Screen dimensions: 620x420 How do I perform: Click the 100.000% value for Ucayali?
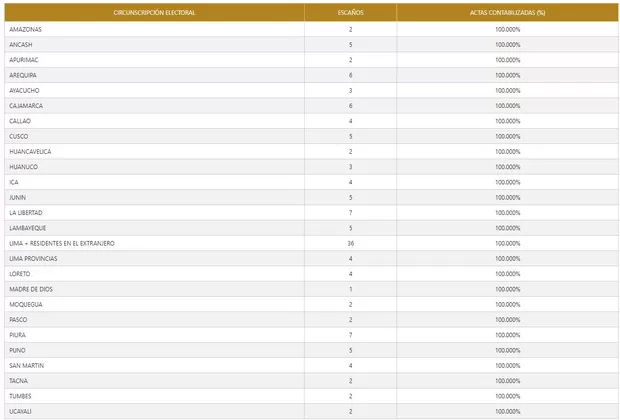pyautogui.click(x=508, y=412)
